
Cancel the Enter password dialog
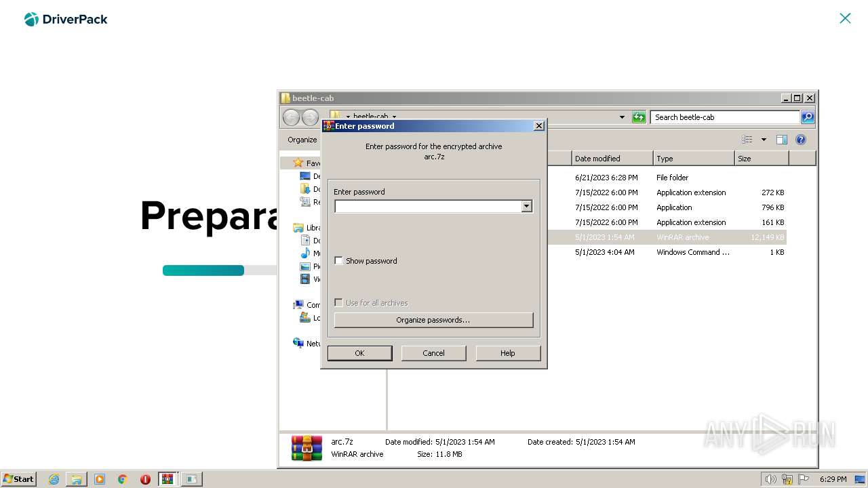pyautogui.click(x=433, y=353)
